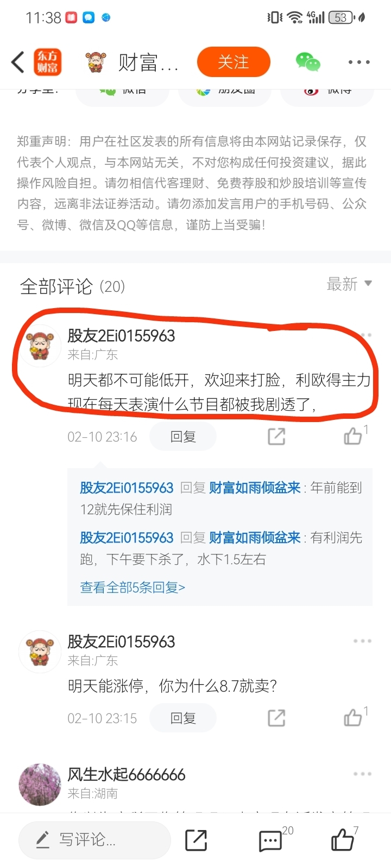Reply to the 02-10 23:16 comment
The height and width of the screenshot is (868, 391).
click(x=183, y=437)
